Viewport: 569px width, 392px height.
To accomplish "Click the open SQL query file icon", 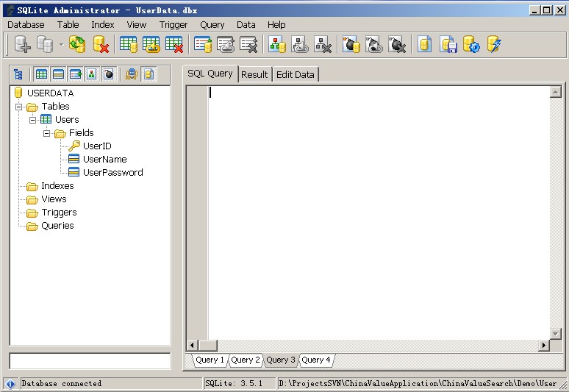I will (x=425, y=45).
